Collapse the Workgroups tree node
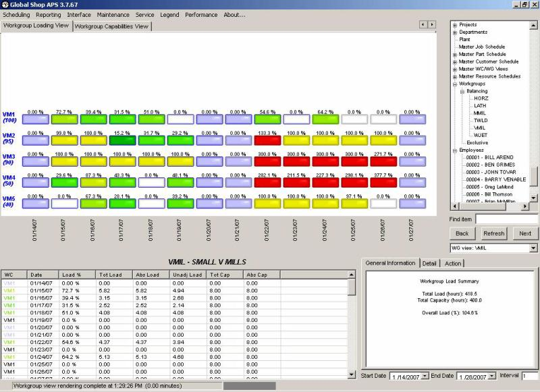Image resolution: width=540 pixels, height=392 pixels. click(x=455, y=84)
